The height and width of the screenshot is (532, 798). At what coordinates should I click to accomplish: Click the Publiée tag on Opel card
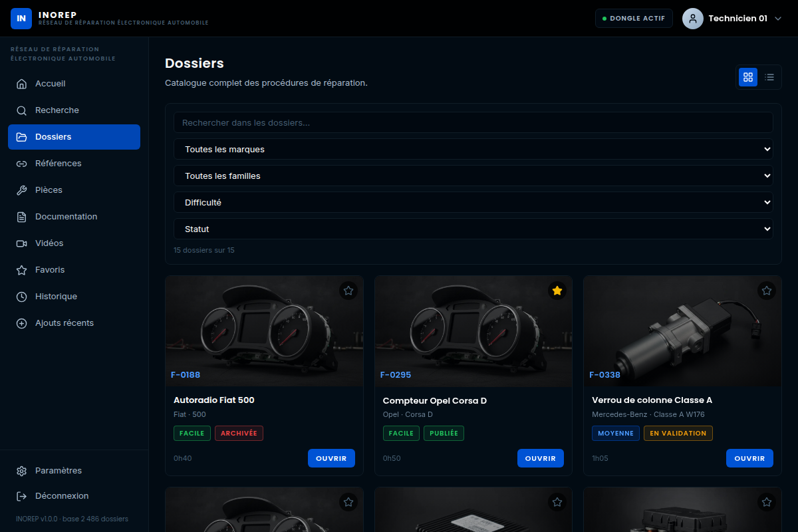[x=444, y=433]
